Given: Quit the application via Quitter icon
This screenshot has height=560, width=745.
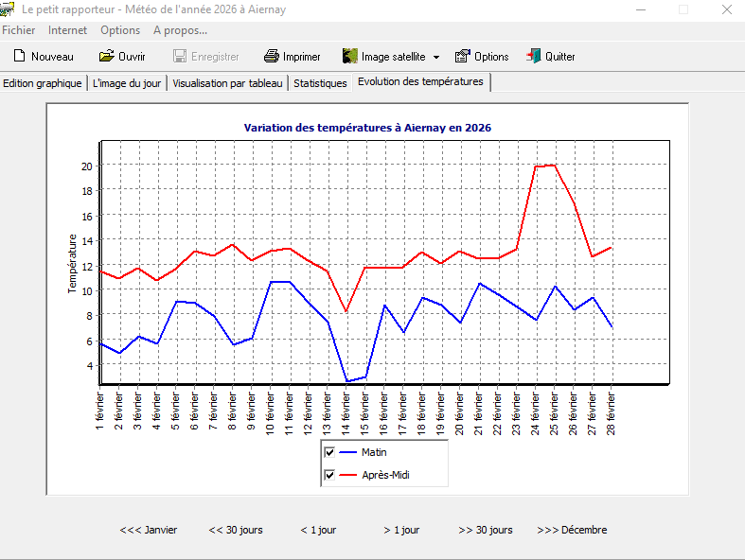Looking at the screenshot, I should (534, 57).
